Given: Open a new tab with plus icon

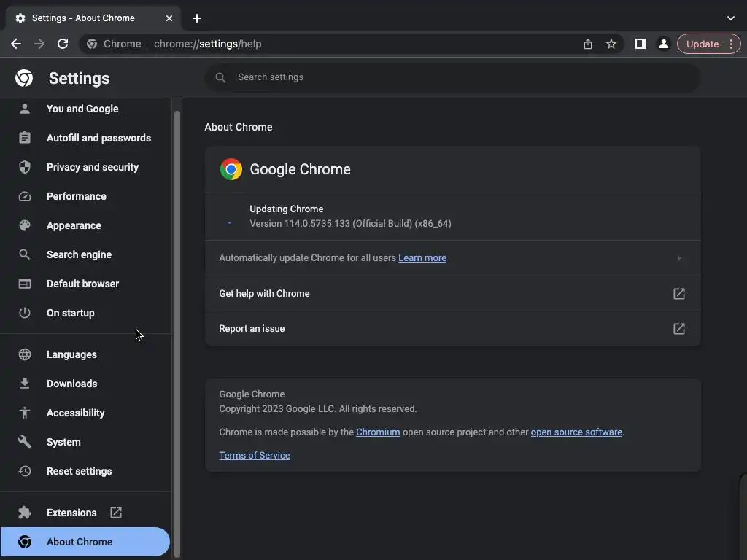Looking at the screenshot, I should point(197,18).
